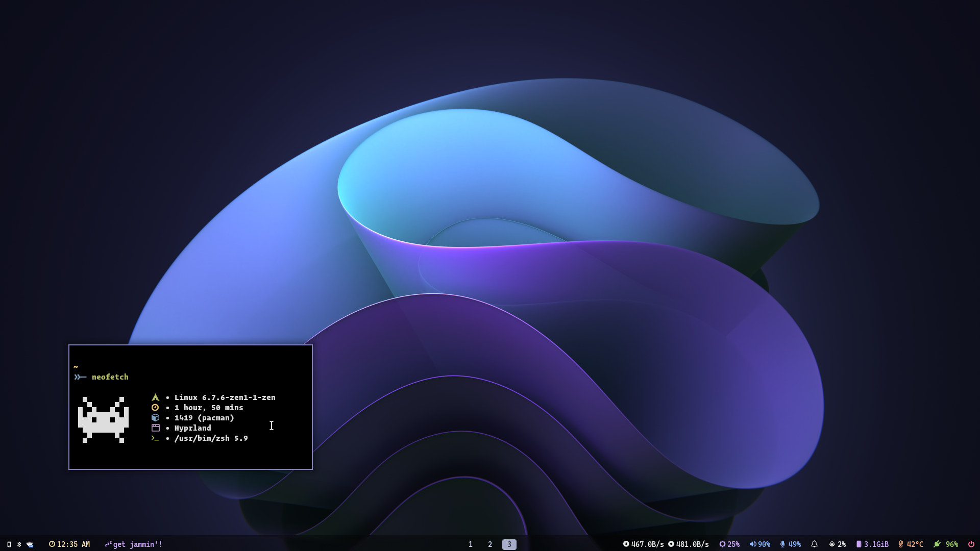Switch to workspace 1
The height and width of the screenshot is (551, 980).
[470, 544]
